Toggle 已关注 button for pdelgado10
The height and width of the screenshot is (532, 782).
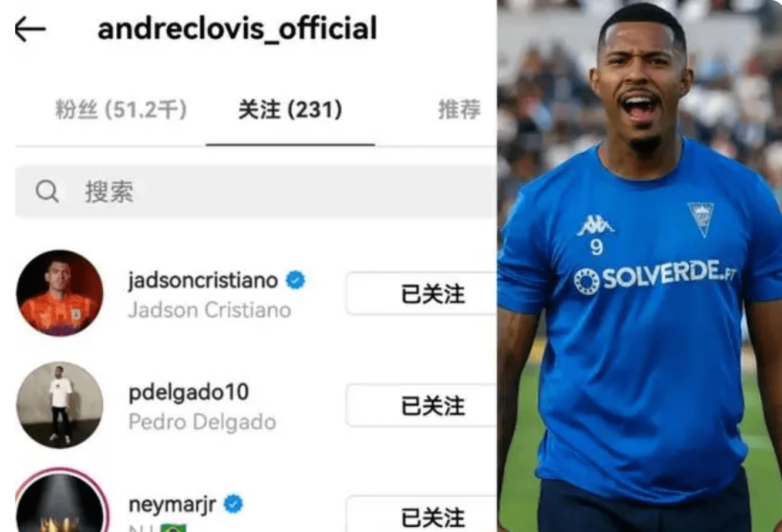point(422,405)
